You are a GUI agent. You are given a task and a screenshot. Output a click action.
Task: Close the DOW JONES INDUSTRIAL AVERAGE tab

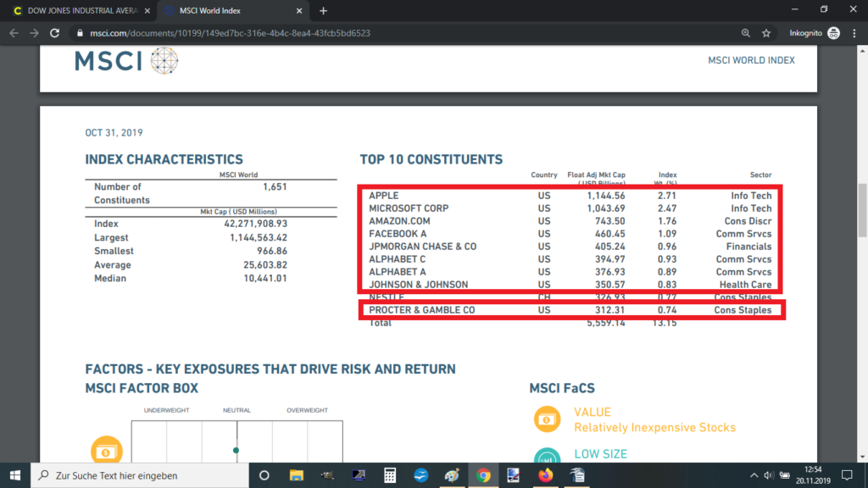point(147,10)
